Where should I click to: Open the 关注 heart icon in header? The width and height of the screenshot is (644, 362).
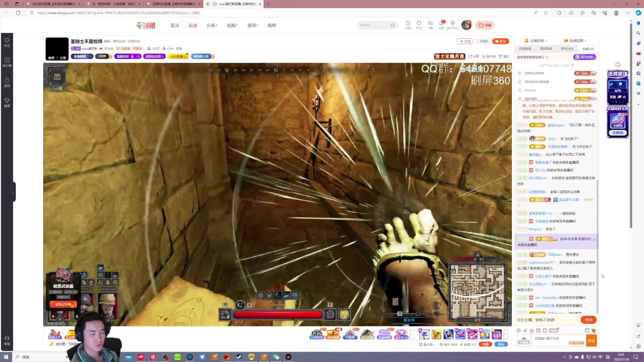pyautogui.click(x=419, y=25)
